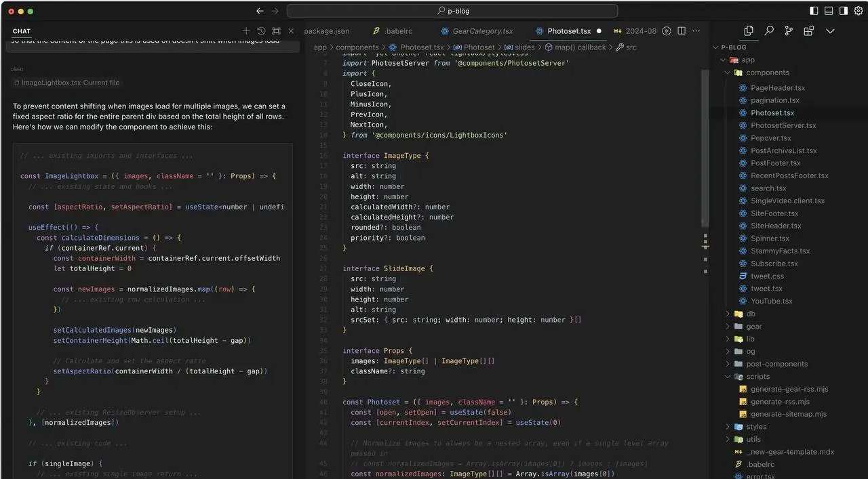Switch to the GearCategory.tsx tab
This screenshot has height=479, width=868.
point(482,31)
